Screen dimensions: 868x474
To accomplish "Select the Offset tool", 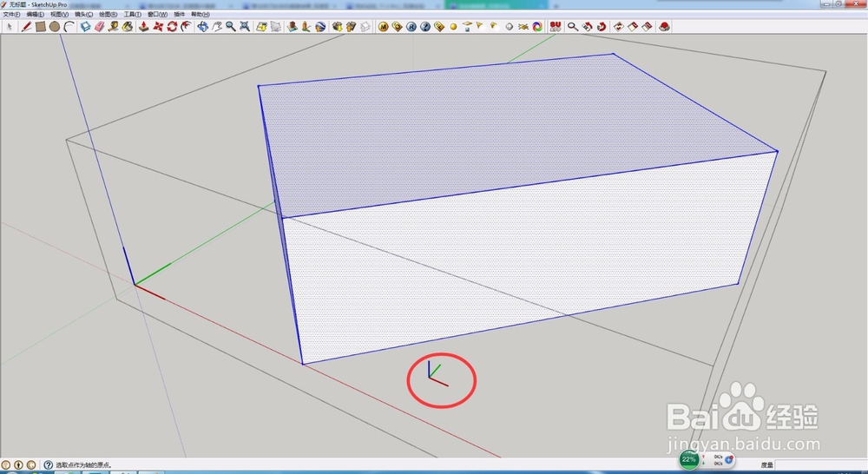I will (x=186, y=27).
